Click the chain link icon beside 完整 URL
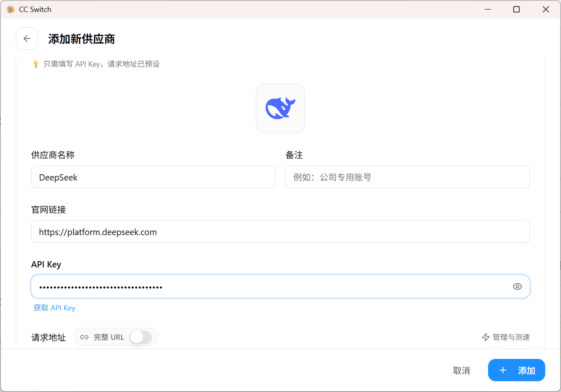Screen dimensions: 561x392 84,337
